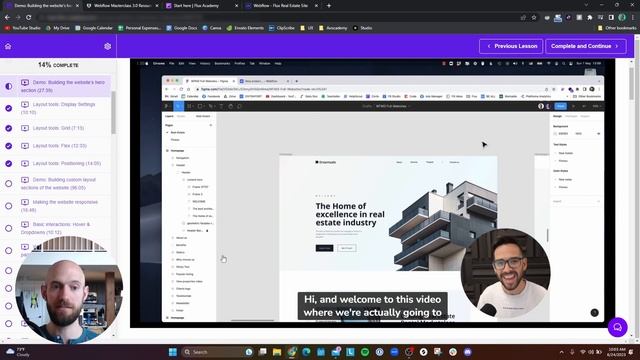Image resolution: width=640 pixels, height=360 pixels.
Task: Open Microsoft Edge from the taskbar
Action: point(306,352)
